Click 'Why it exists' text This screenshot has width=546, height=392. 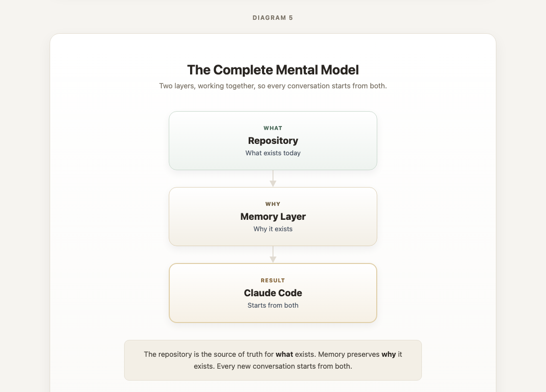click(273, 229)
